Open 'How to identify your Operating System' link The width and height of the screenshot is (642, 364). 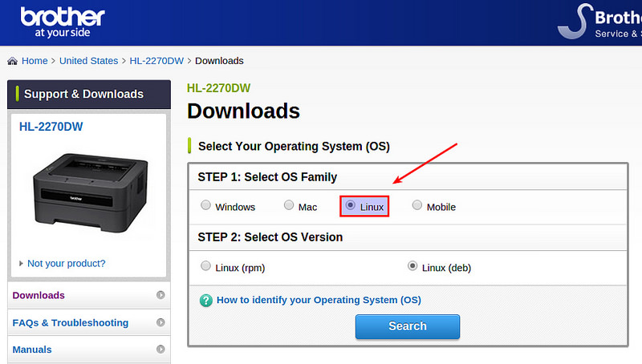pos(319,301)
